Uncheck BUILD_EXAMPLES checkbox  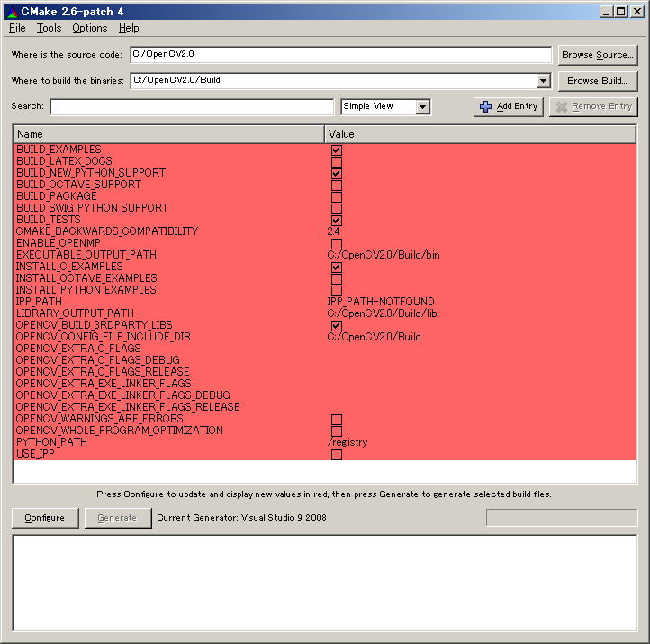coord(337,150)
